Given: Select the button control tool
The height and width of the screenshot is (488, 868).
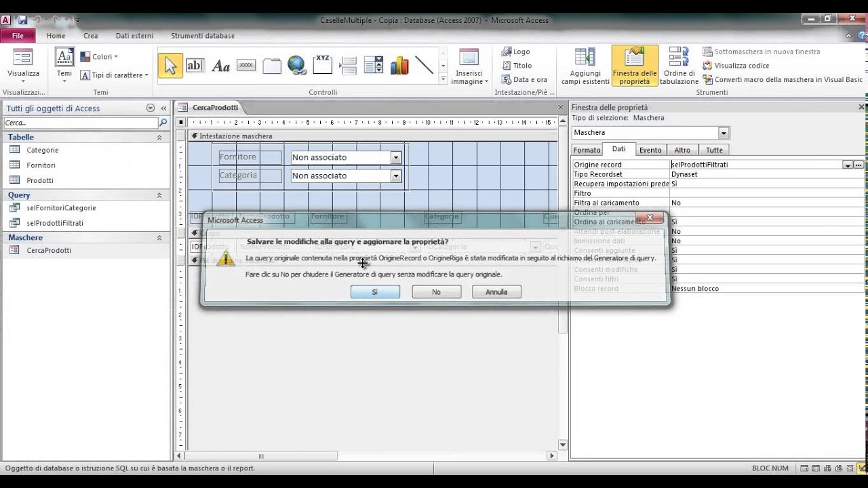Looking at the screenshot, I should point(246,65).
